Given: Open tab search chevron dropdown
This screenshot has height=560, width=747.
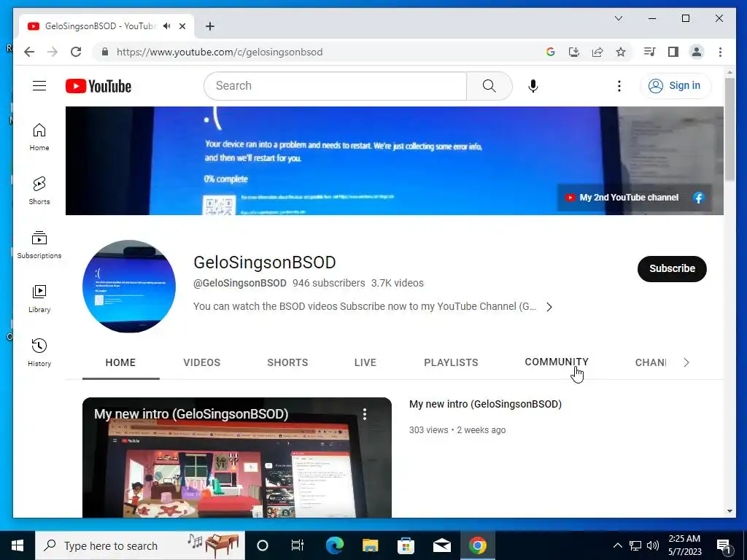Looking at the screenshot, I should point(619,18).
